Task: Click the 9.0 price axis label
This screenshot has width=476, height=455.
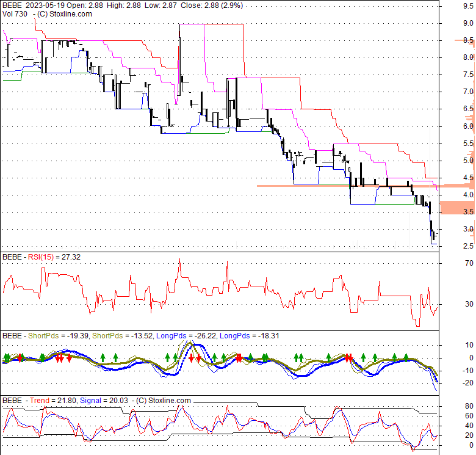Action: (468, 23)
